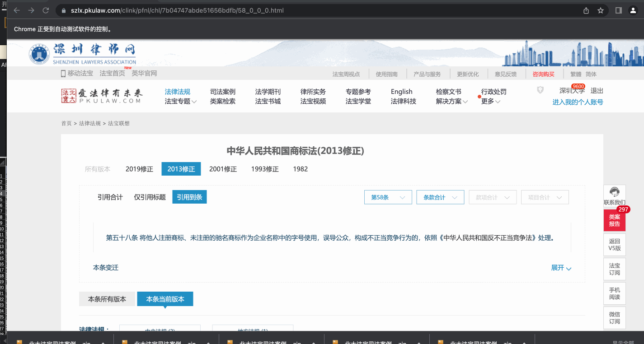
Task: Switch to the 2019修正 version tab
Action: pyautogui.click(x=139, y=169)
